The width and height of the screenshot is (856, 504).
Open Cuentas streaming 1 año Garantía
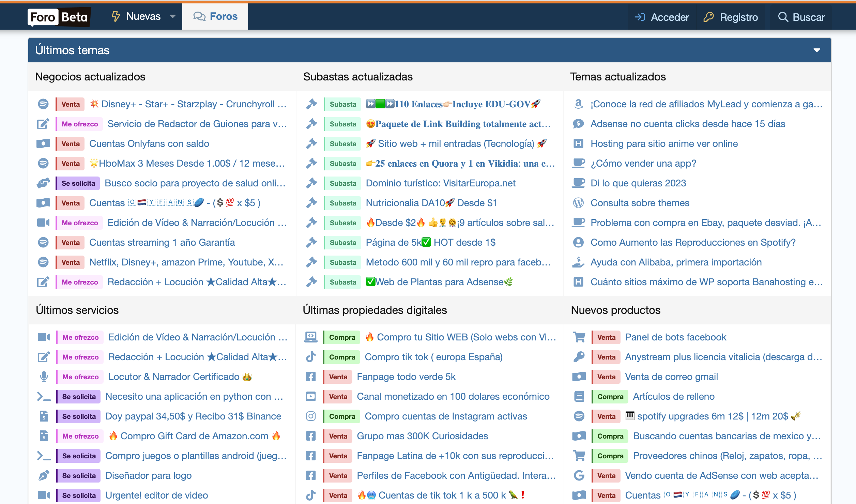click(x=162, y=242)
